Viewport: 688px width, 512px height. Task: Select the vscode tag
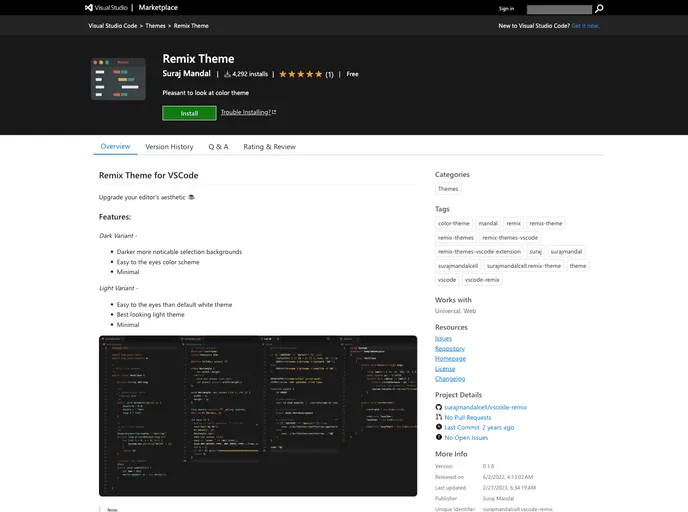447,279
